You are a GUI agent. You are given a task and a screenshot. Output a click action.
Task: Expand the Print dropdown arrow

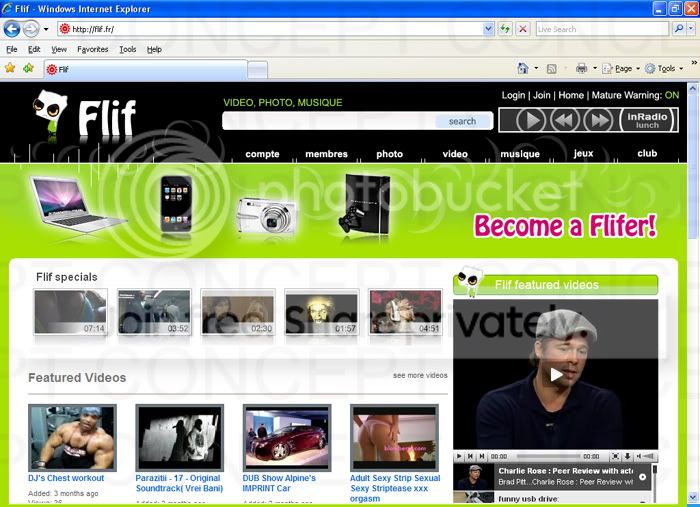click(595, 68)
